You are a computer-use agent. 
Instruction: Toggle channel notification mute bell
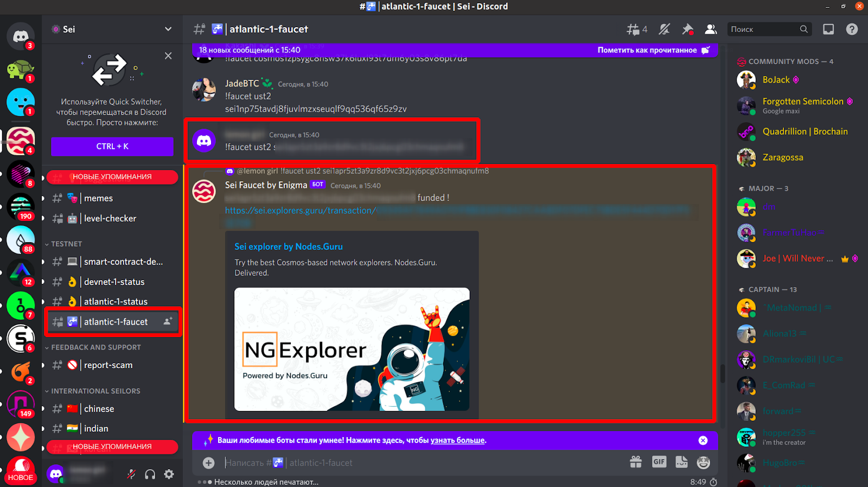click(x=664, y=29)
